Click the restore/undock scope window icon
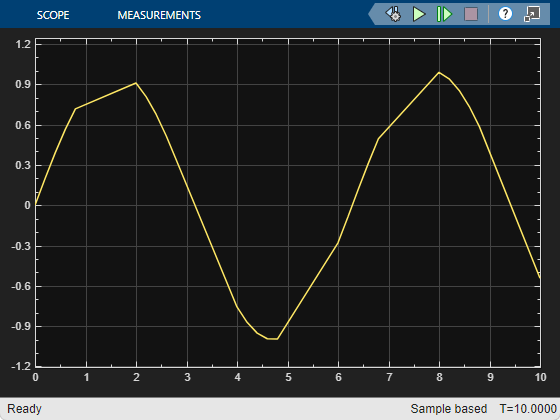This screenshot has width=560, height=420. pos(532,14)
